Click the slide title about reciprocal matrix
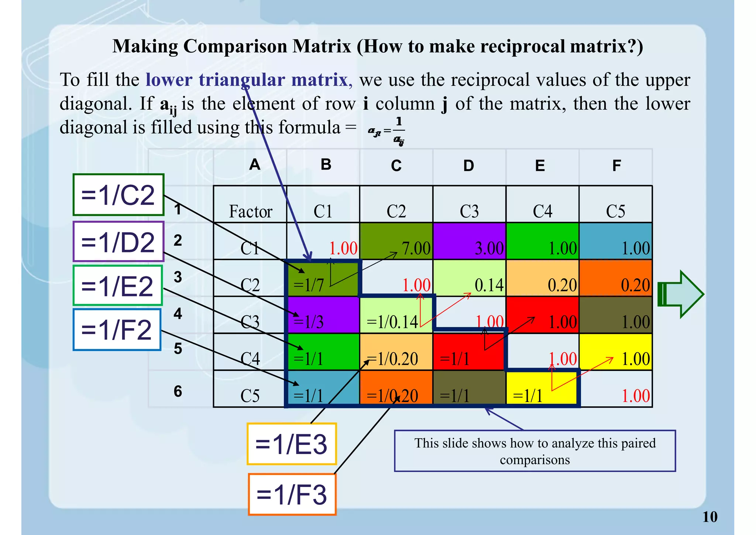Screen dimensions: 756x535 [378, 47]
